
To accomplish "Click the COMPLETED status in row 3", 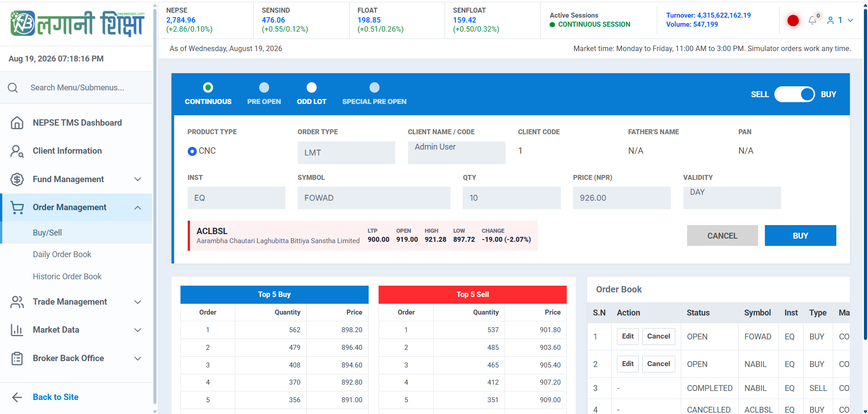I will pos(710,388).
